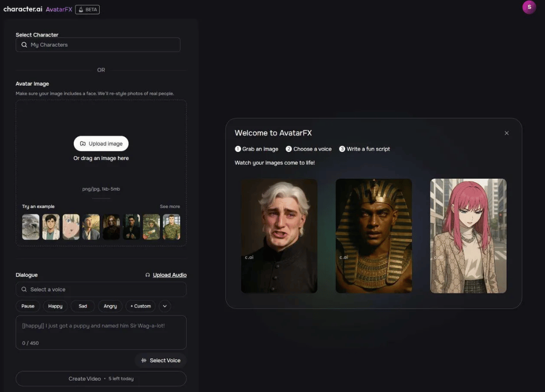Image resolution: width=545 pixels, height=392 pixels.
Task: Insert the Sad emotion tag
Action: click(83, 306)
